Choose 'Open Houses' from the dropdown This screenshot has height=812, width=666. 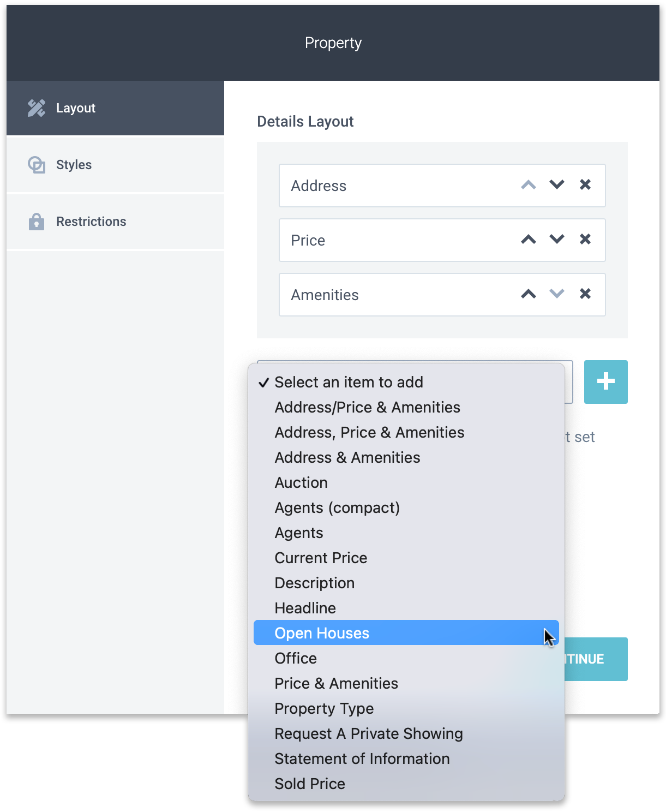(x=322, y=632)
